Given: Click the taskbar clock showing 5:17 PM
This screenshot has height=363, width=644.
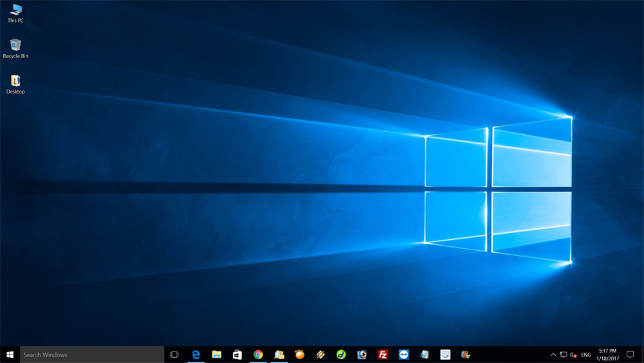Looking at the screenshot, I should coord(607,355).
